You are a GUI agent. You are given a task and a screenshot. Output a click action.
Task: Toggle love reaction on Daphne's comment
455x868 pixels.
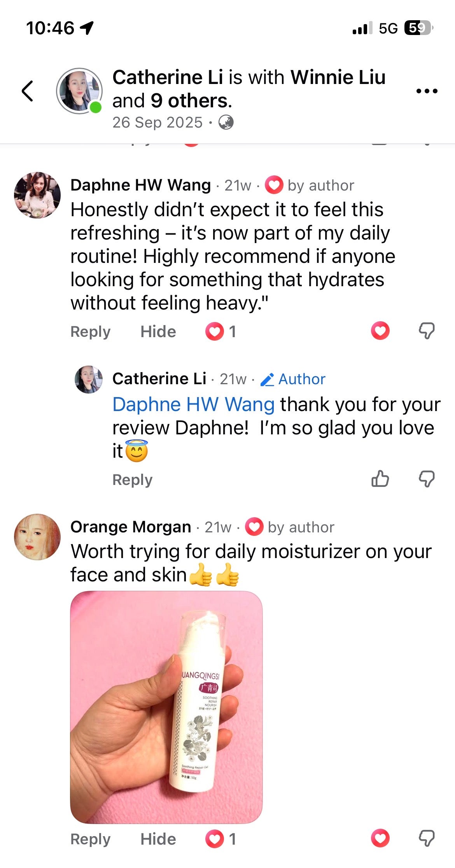380,331
